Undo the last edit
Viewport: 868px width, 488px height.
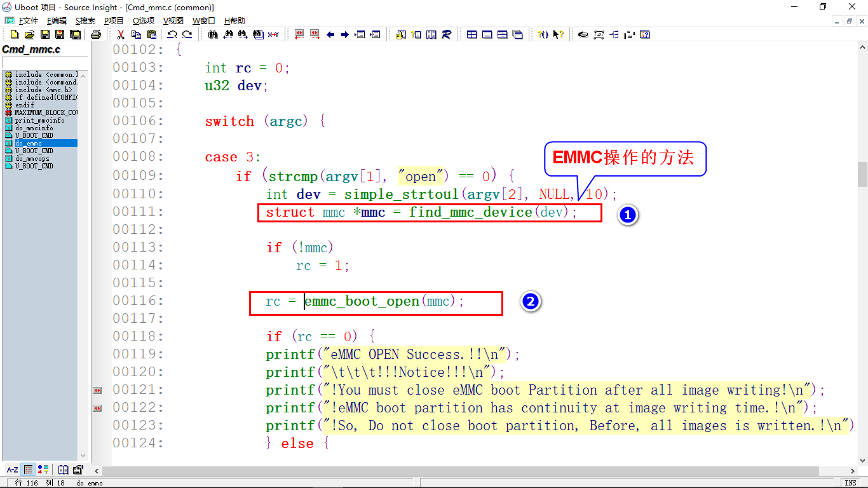click(172, 34)
